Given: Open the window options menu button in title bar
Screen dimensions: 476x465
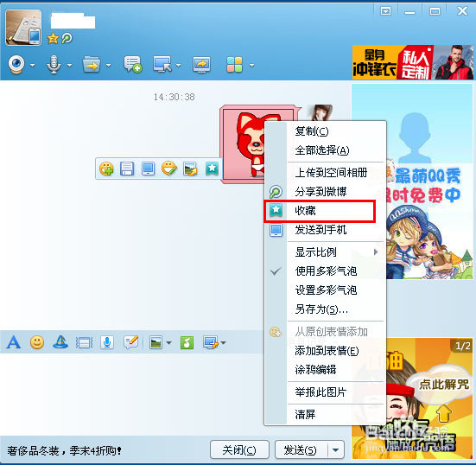Looking at the screenshot, I should click(386, 11).
